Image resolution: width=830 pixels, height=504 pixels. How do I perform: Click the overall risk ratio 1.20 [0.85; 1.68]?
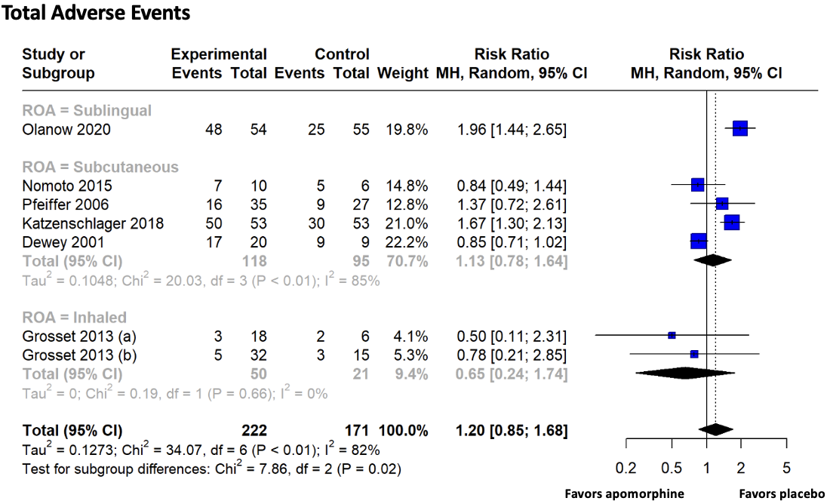[512, 431]
